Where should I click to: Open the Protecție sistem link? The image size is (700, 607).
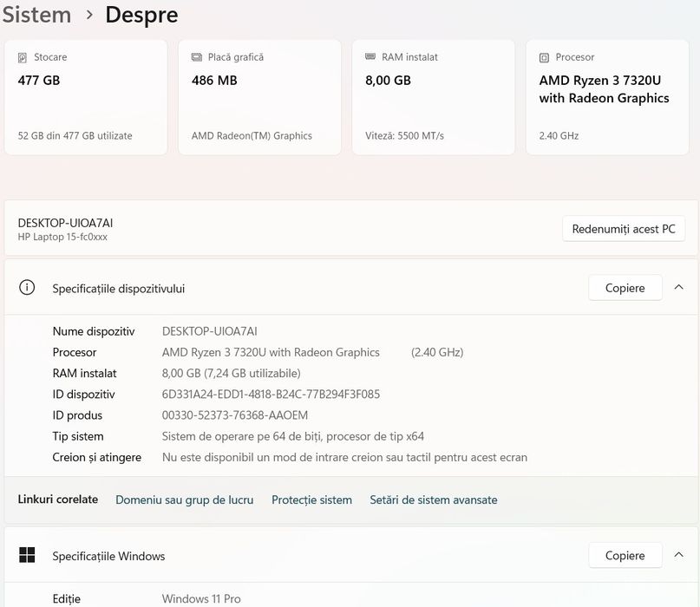click(x=311, y=499)
